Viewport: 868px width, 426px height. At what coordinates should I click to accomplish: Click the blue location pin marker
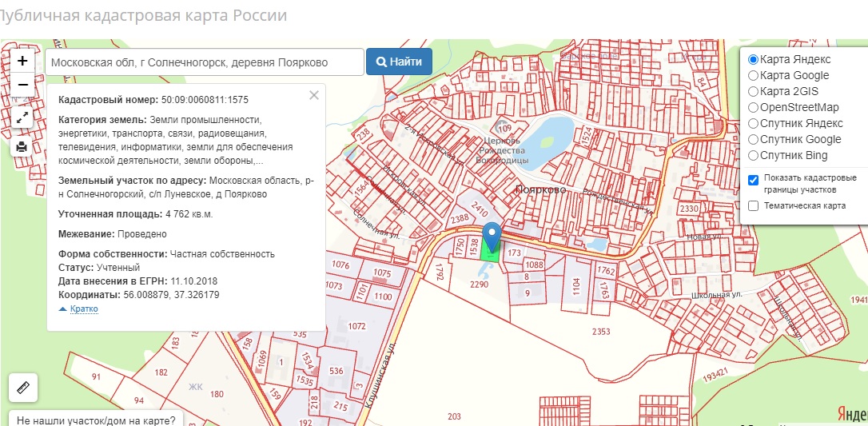click(493, 236)
